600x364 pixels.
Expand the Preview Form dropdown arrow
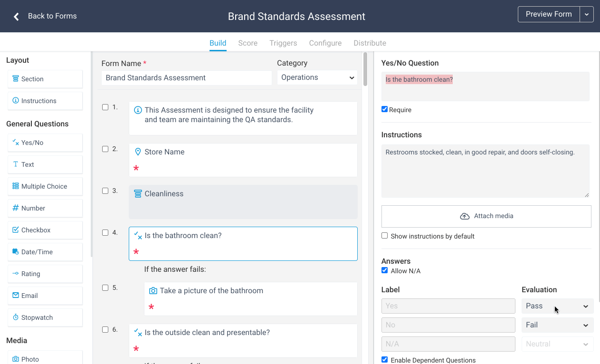coord(587,14)
